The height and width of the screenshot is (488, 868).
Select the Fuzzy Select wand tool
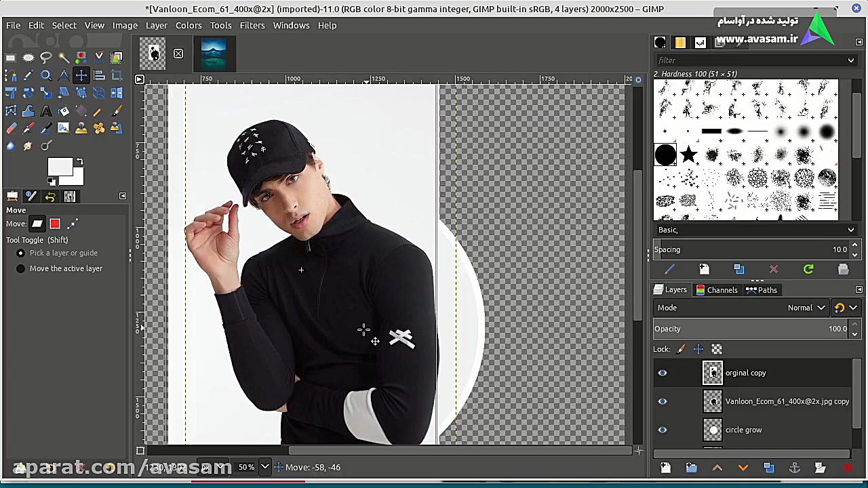[64, 58]
